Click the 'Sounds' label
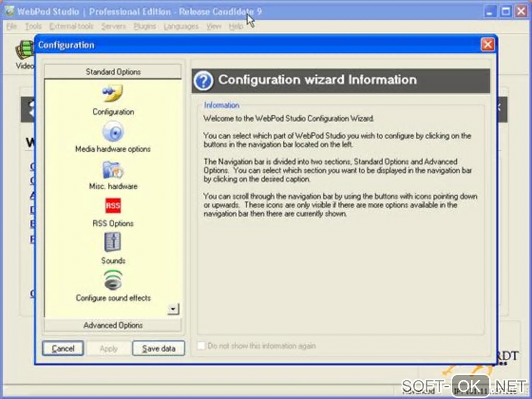The width and height of the screenshot is (532, 399). pos(113,261)
